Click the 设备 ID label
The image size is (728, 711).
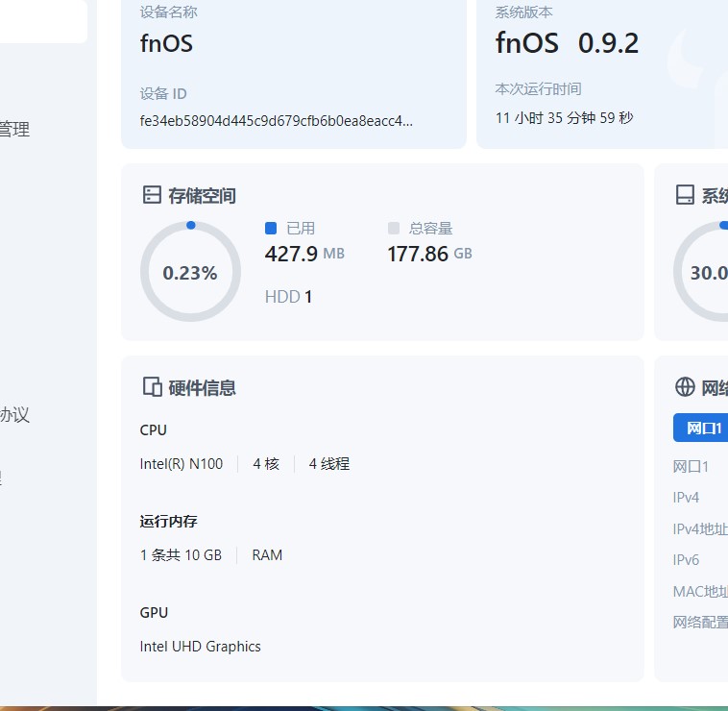[163, 94]
